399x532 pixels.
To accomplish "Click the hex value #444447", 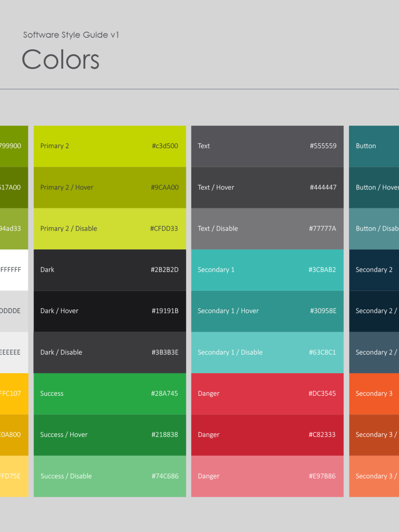I will pos(323,187).
